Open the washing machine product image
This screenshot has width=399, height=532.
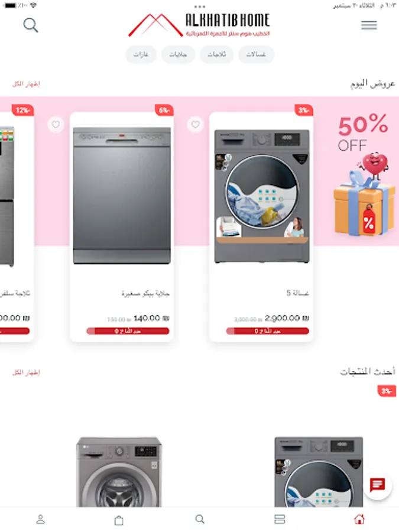tap(262, 196)
